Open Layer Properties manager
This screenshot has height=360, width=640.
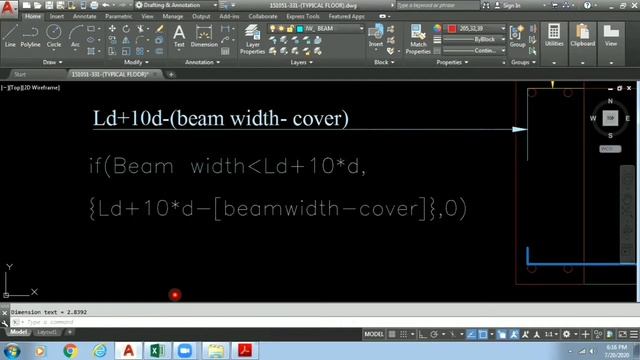[252, 39]
